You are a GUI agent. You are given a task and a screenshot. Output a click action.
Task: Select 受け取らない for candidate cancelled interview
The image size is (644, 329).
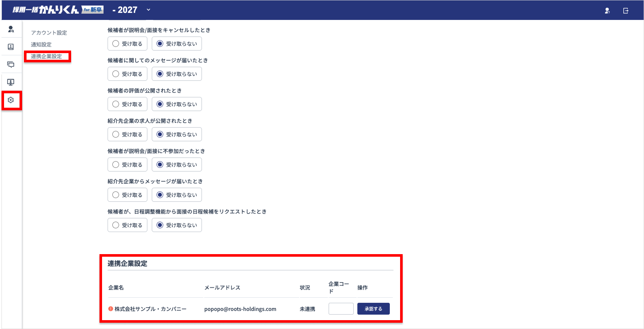click(x=177, y=44)
